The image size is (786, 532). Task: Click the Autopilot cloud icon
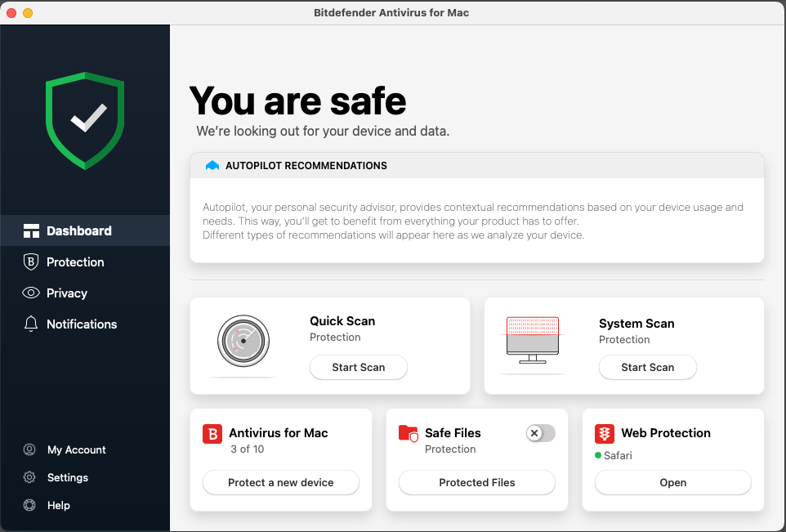(x=211, y=165)
